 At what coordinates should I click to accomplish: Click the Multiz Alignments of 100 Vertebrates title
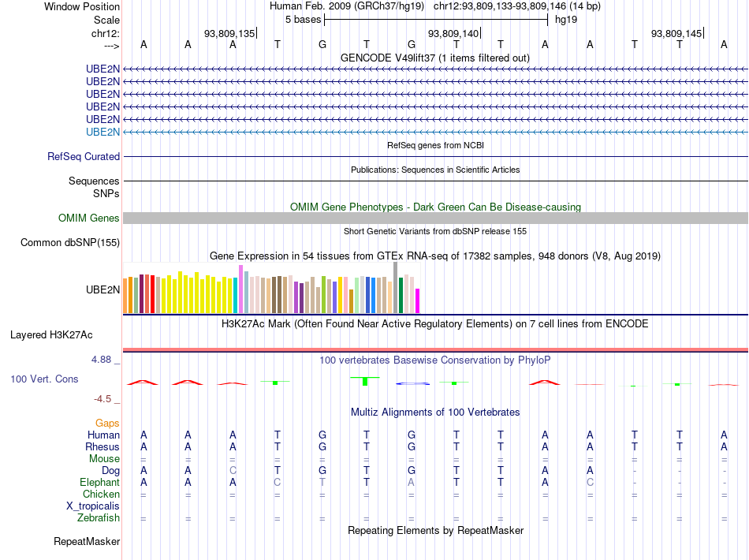click(434, 413)
